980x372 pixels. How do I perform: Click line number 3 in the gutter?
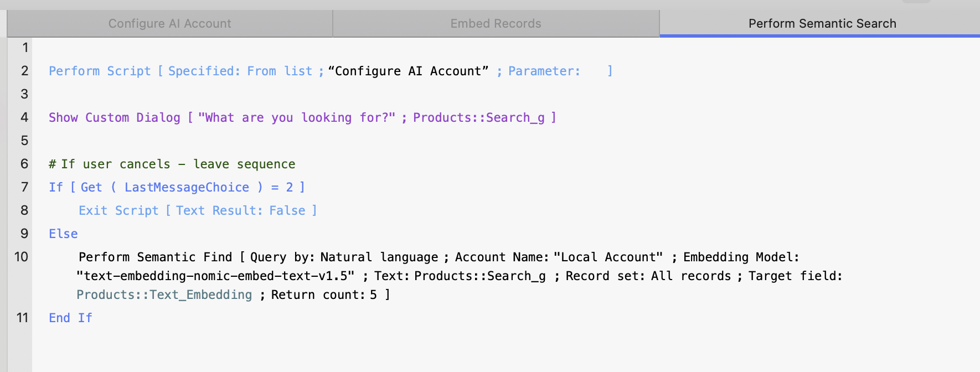point(24,94)
